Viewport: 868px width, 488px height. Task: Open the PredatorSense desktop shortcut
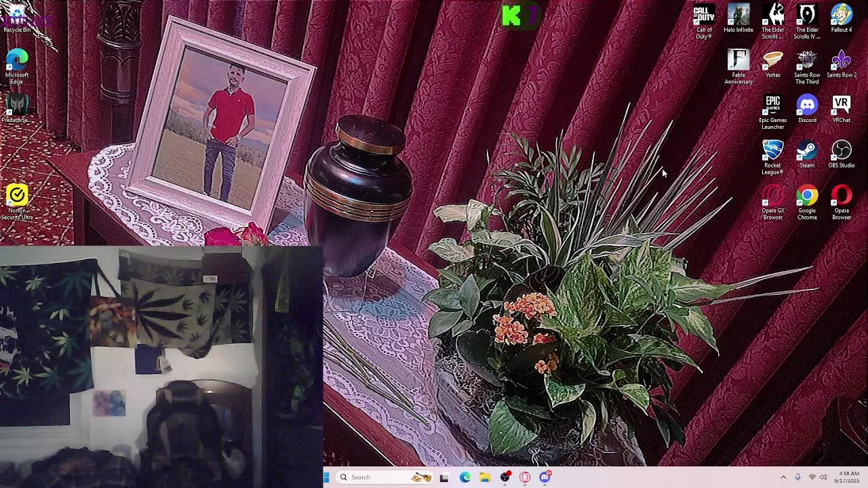click(17, 109)
